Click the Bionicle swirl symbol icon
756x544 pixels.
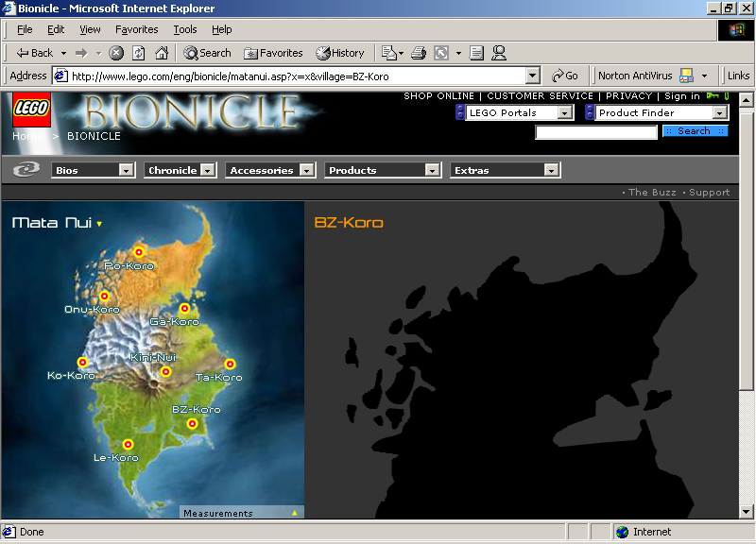tap(26, 170)
